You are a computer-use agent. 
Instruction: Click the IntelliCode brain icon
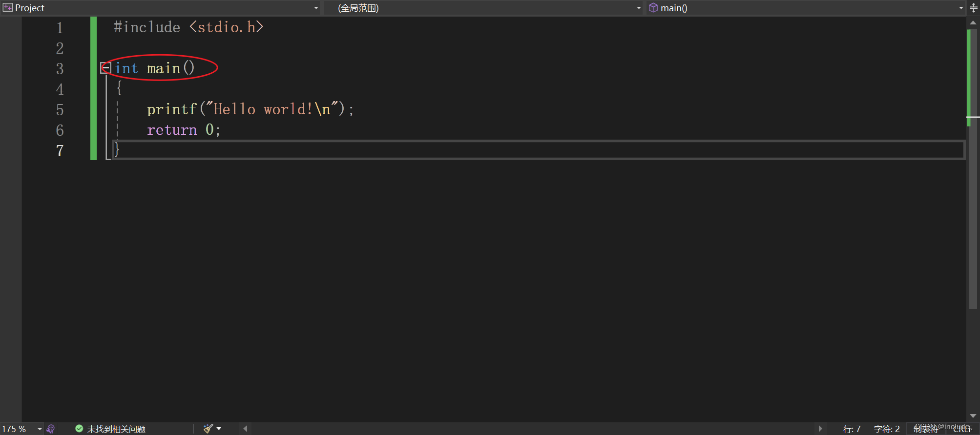[51, 429]
